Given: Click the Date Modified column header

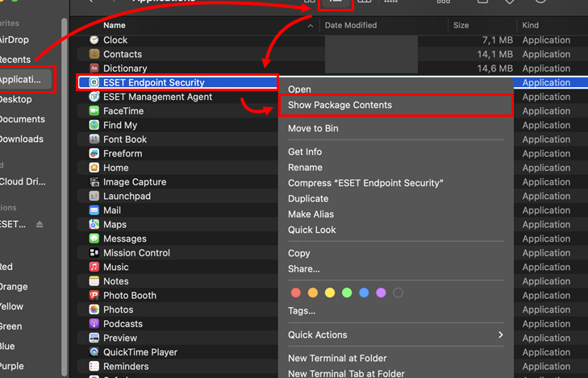Looking at the screenshot, I should [x=350, y=26].
